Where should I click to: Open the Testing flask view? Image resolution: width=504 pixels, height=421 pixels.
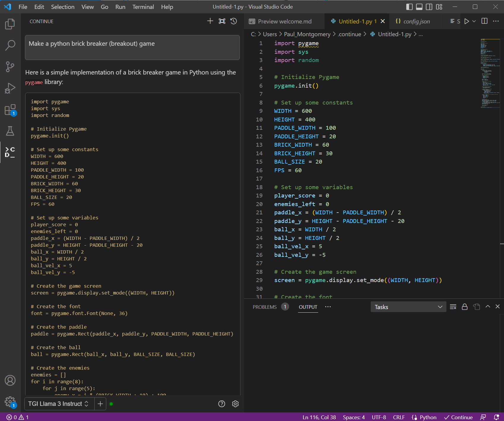10,131
